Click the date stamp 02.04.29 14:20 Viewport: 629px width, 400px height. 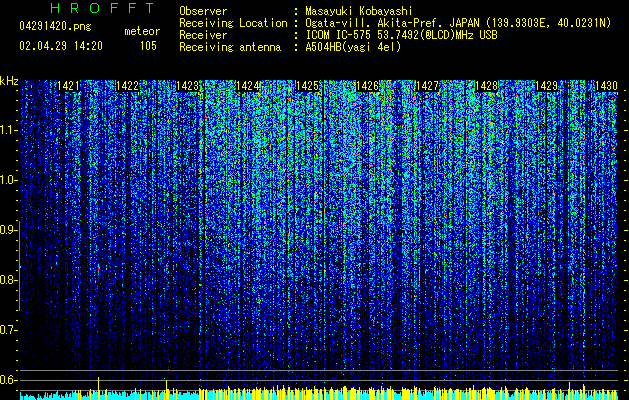61,46
